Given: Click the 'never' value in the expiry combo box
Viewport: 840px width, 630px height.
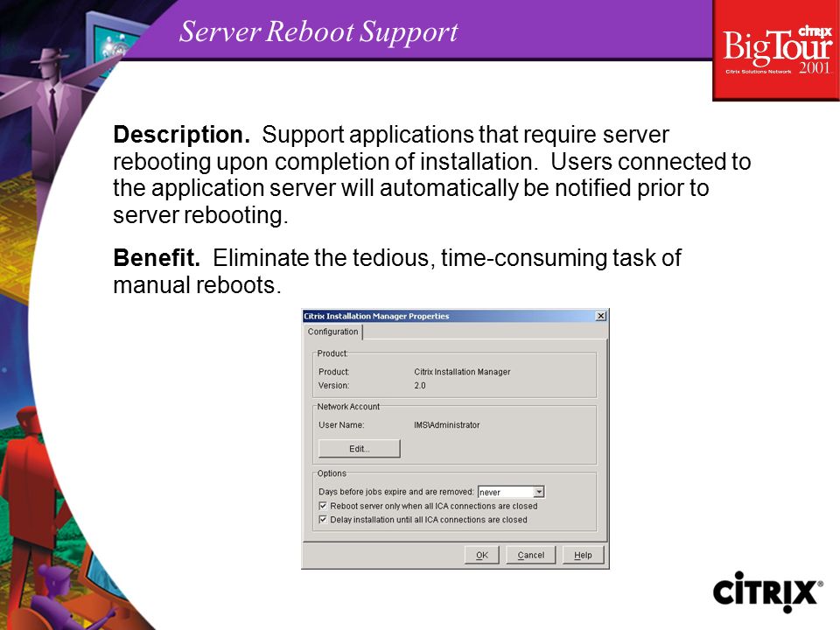Looking at the screenshot, I should [490, 493].
